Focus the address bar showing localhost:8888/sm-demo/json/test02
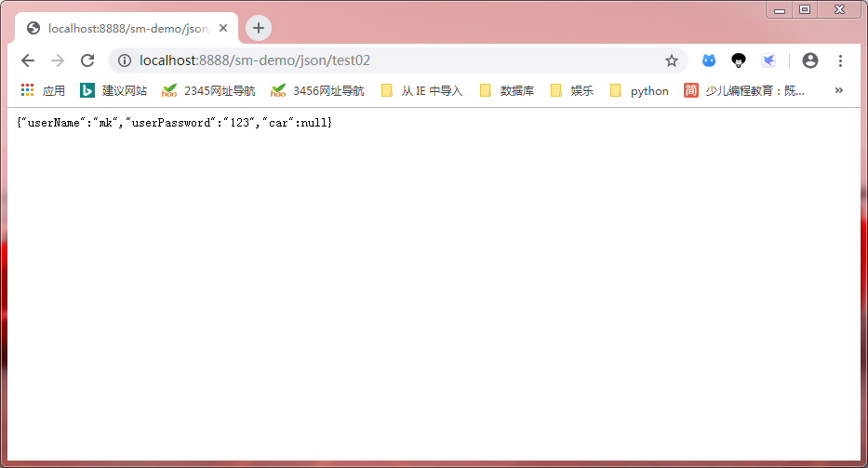 [397, 60]
